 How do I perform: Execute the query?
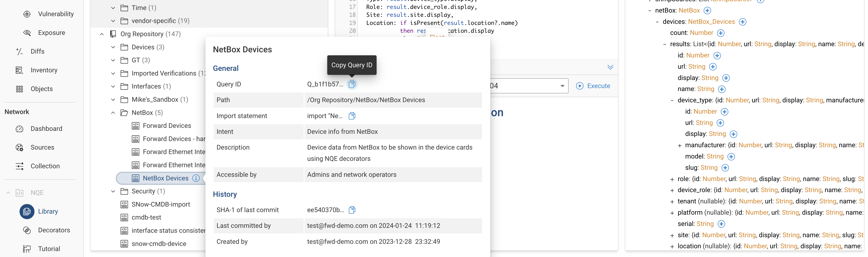pos(593,86)
